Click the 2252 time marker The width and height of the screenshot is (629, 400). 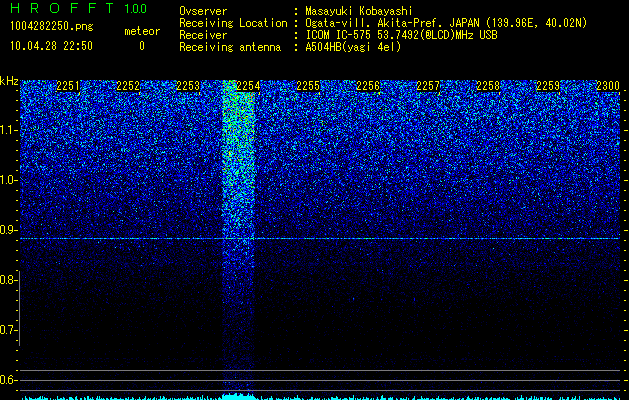[128, 86]
